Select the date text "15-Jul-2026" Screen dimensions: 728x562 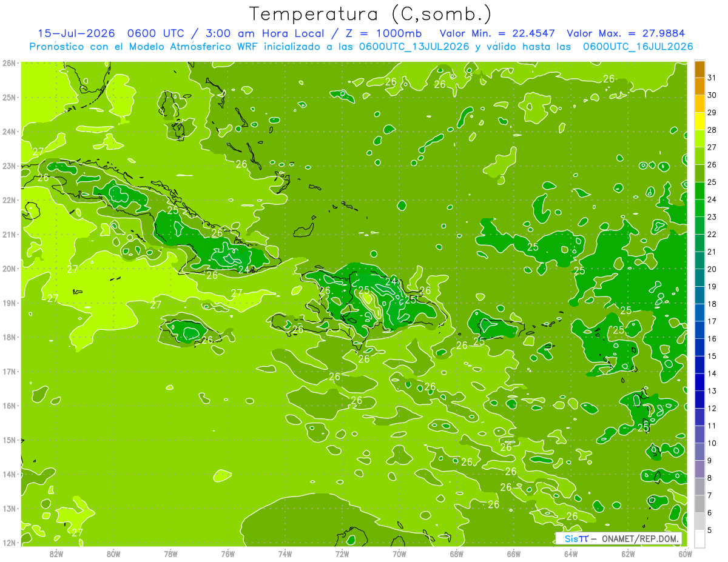click(77, 33)
